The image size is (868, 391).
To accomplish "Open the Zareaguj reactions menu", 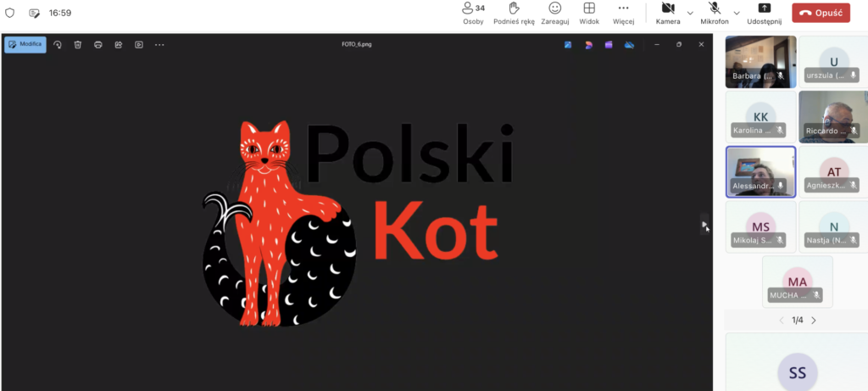I will [x=555, y=13].
